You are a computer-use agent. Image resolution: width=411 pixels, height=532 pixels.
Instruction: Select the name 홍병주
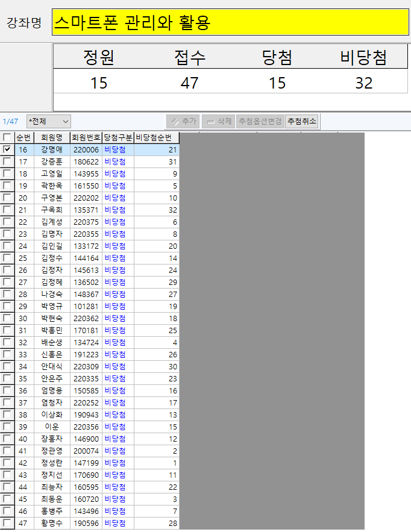(x=52, y=511)
